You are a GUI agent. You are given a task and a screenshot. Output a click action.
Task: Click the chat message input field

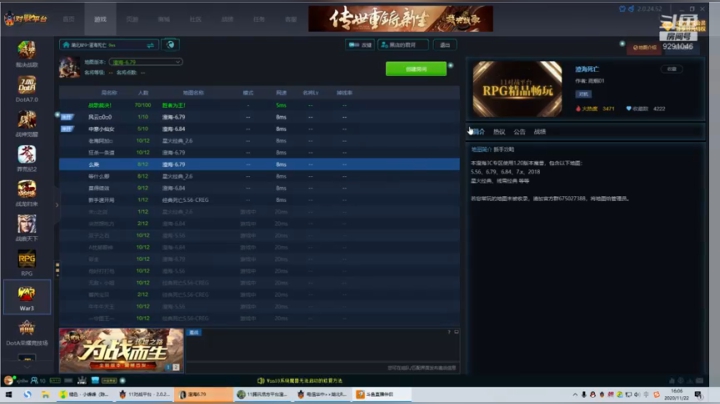tap(322, 368)
